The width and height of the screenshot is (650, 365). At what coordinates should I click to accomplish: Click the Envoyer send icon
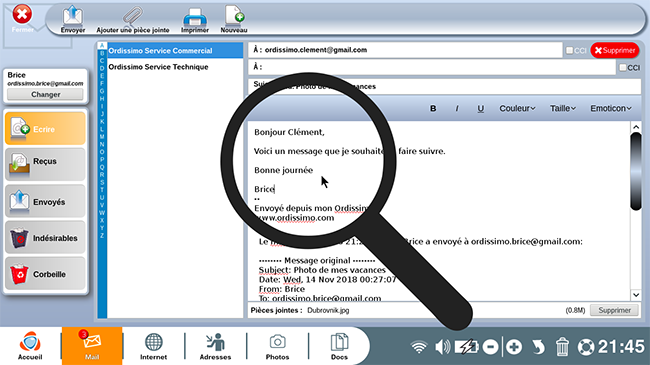click(73, 19)
